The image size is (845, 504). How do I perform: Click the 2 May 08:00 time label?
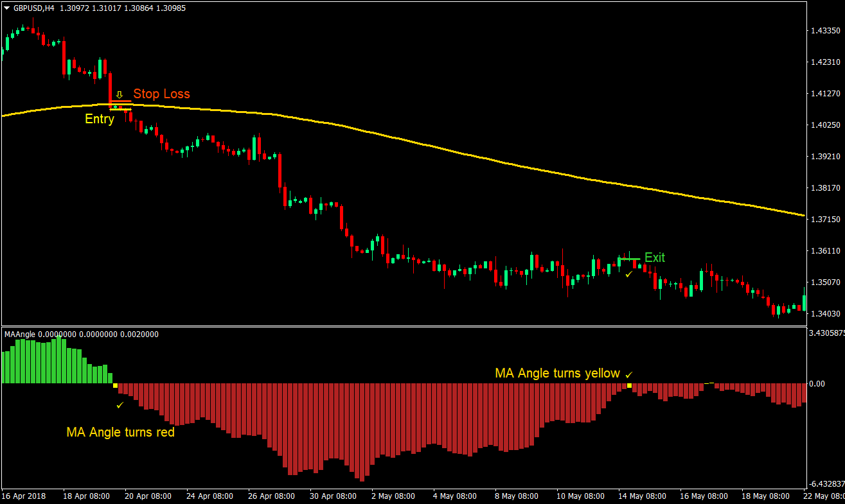click(395, 496)
